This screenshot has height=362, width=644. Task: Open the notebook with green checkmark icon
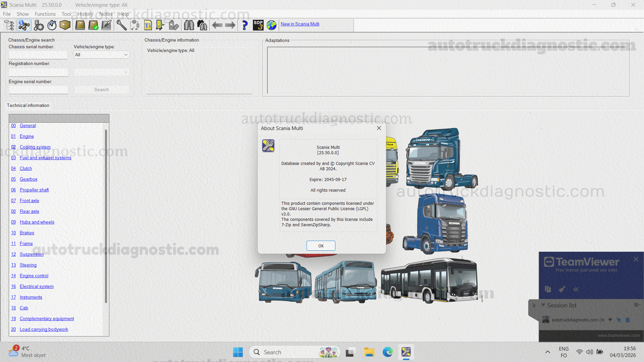(93, 25)
